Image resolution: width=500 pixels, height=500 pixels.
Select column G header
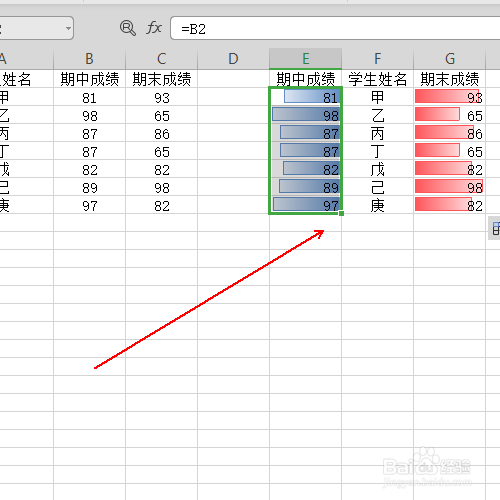(450, 59)
